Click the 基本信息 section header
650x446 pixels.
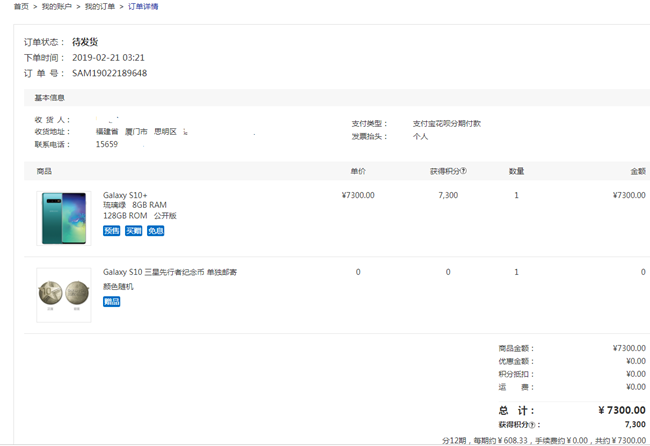click(50, 98)
